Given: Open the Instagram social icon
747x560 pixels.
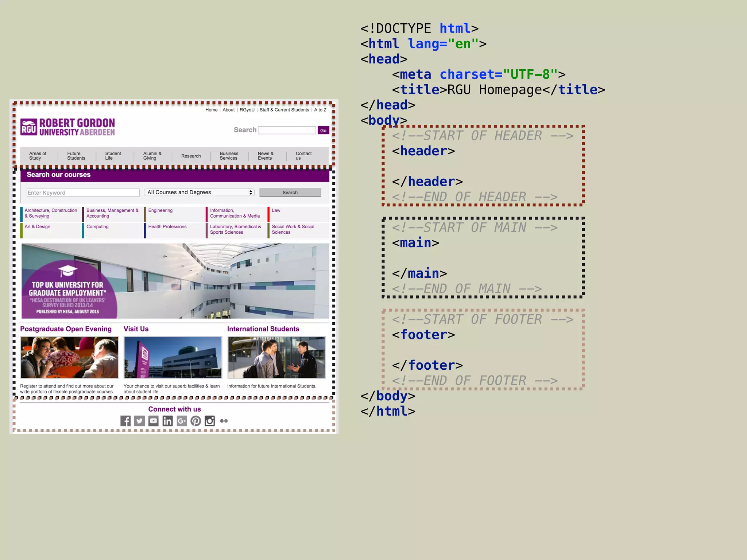Looking at the screenshot, I should coord(210,421).
